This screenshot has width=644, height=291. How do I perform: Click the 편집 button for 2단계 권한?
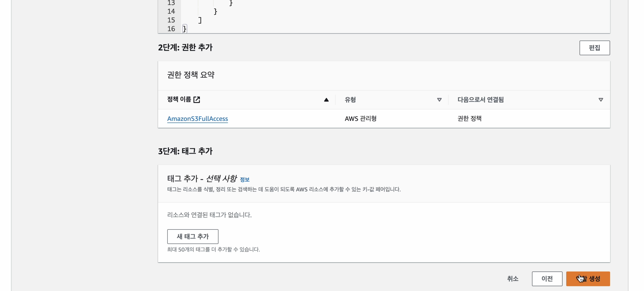pyautogui.click(x=595, y=48)
